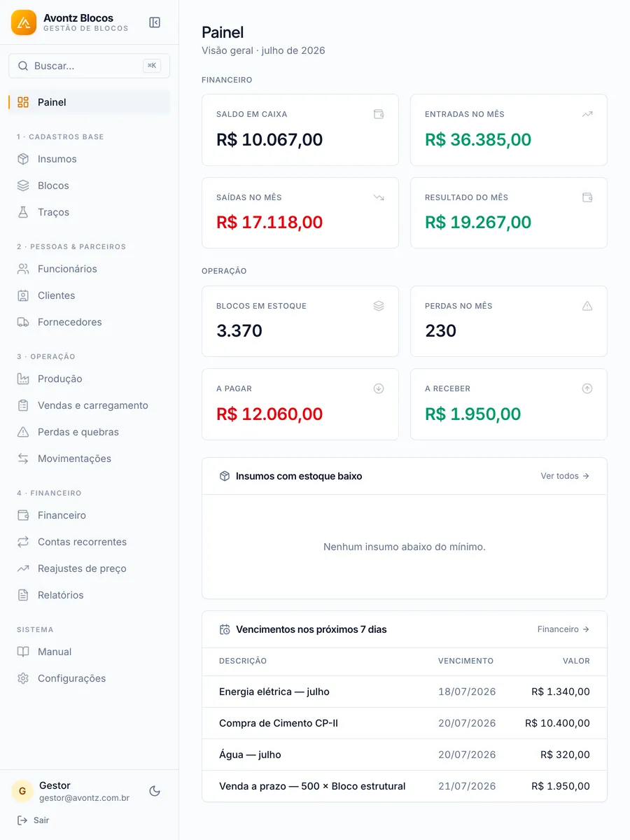Click the Perdas e quebras warning icon
Image resolution: width=630 pixels, height=840 pixels.
[23, 432]
